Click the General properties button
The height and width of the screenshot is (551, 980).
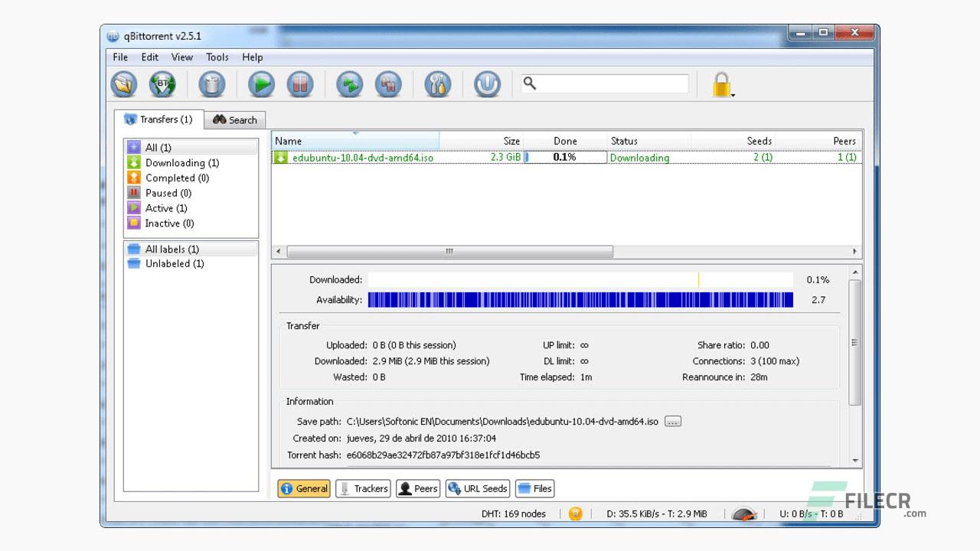(304, 488)
